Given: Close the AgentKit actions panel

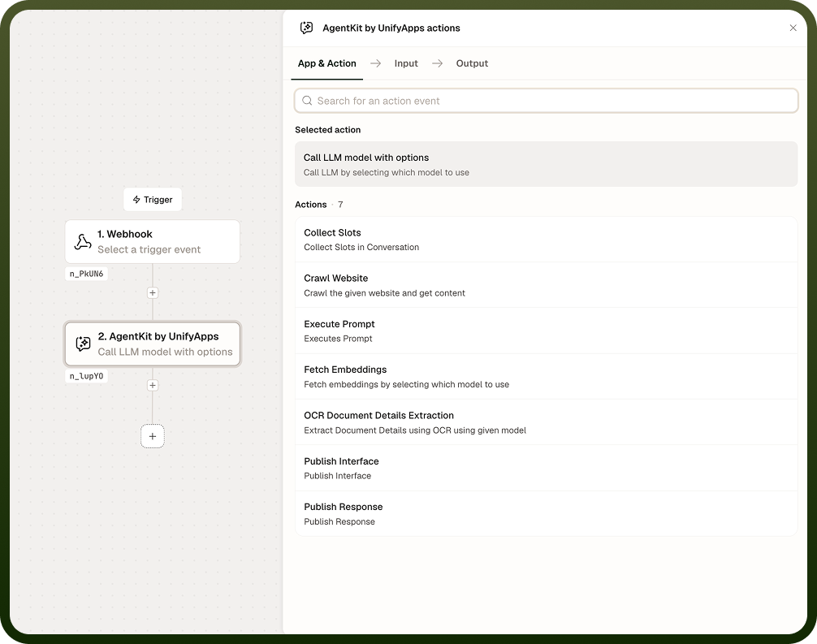Looking at the screenshot, I should (x=793, y=28).
